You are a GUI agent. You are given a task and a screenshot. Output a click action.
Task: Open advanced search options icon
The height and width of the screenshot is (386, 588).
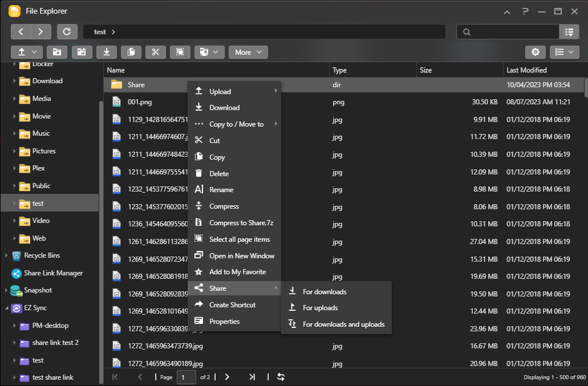pos(569,32)
